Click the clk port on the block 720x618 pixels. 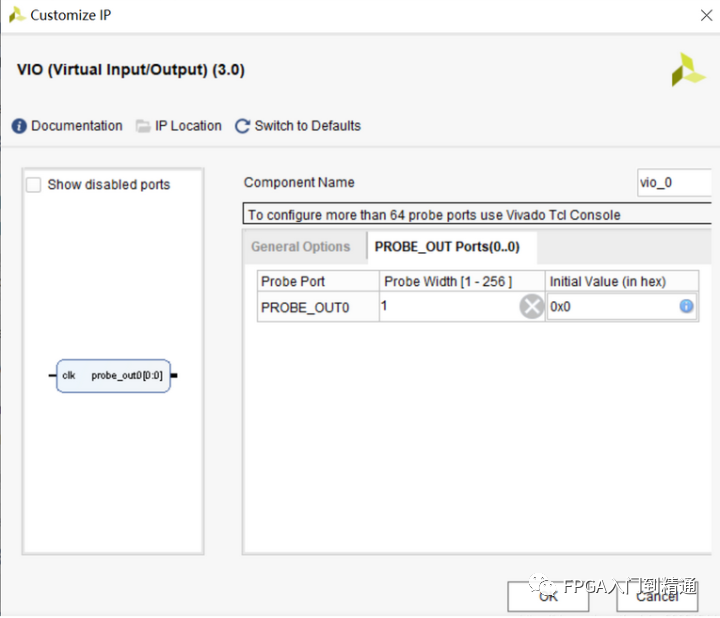[x=68, y=376]
